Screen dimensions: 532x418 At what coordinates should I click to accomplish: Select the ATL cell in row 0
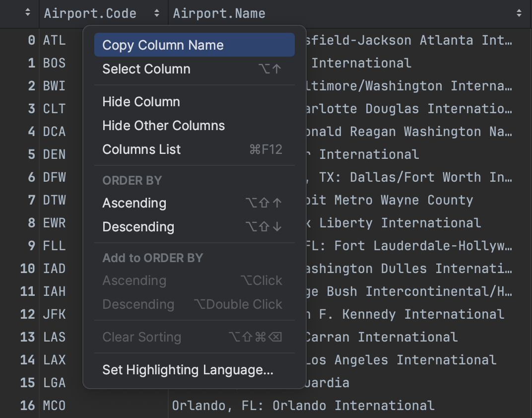[56, 40]
